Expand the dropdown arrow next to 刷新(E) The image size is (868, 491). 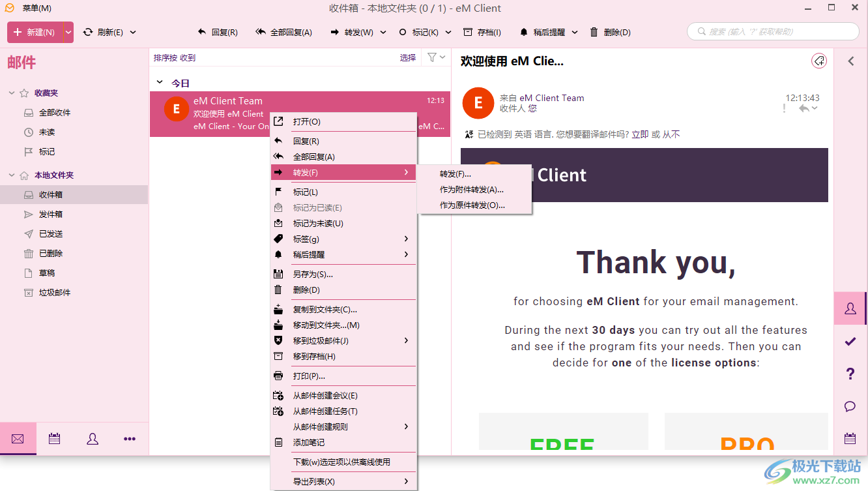133,32
